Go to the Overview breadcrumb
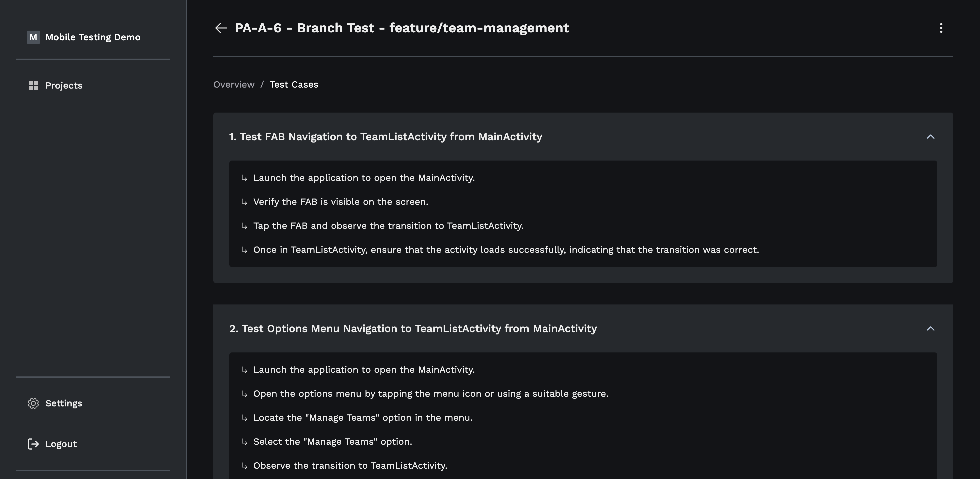The height and width of the screenshot is (479, 980). (234, 85)
